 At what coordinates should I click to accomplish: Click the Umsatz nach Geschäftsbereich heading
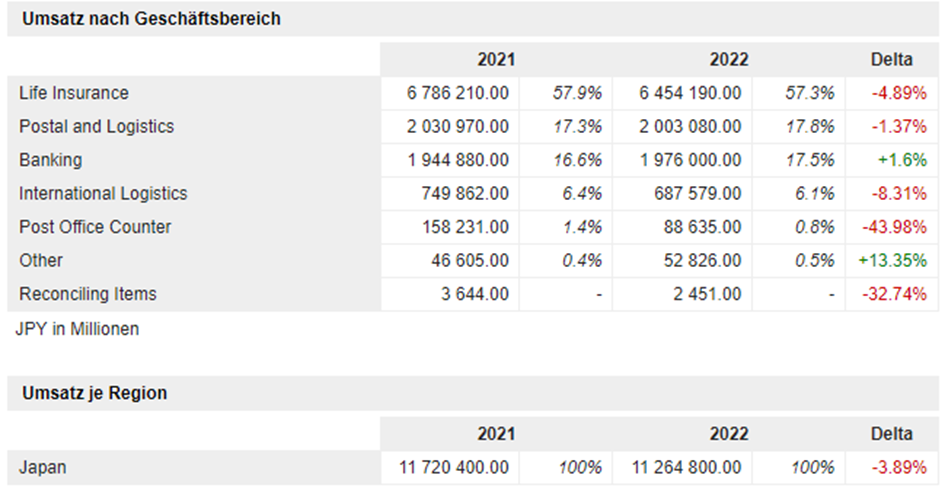tap(151, 19)
